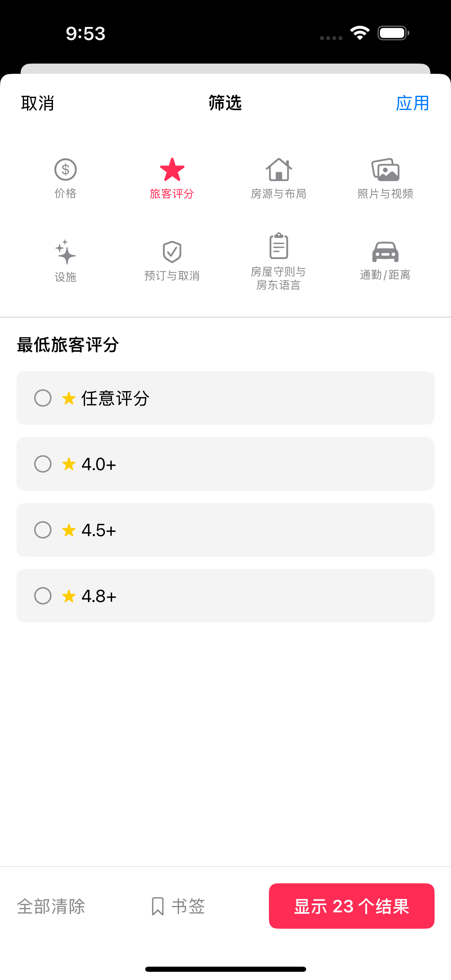Tap the 最低旅客评分 section heading
The height and width of the screenshot is (980, 451).
pyautogui.click(x=68, y=345)
